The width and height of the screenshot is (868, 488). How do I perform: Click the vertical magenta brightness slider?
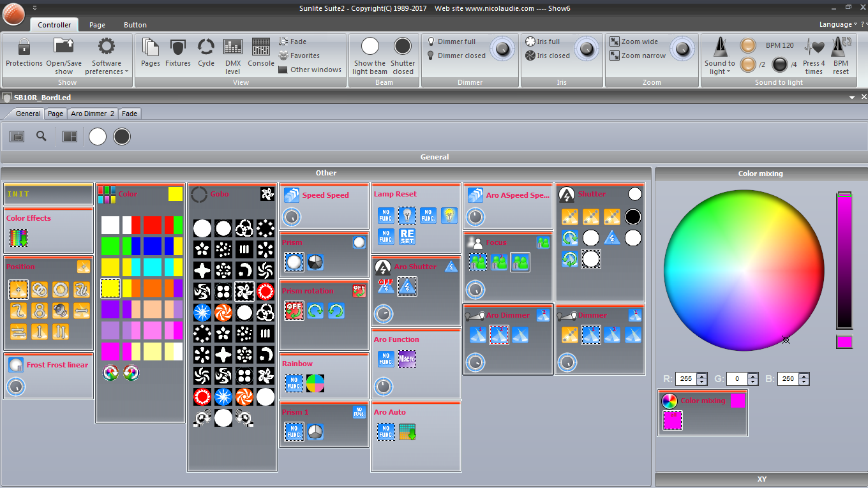(844, 261)
